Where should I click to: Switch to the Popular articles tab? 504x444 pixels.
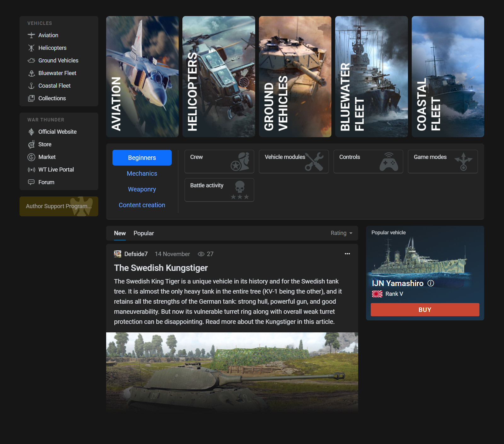pyautogui.click(x=144, y=233)
